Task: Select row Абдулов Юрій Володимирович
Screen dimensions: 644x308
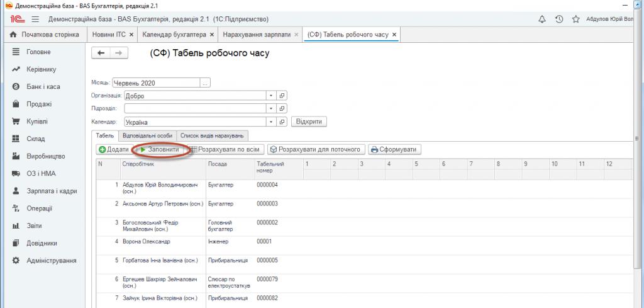Action: click(x=364, y=188)
